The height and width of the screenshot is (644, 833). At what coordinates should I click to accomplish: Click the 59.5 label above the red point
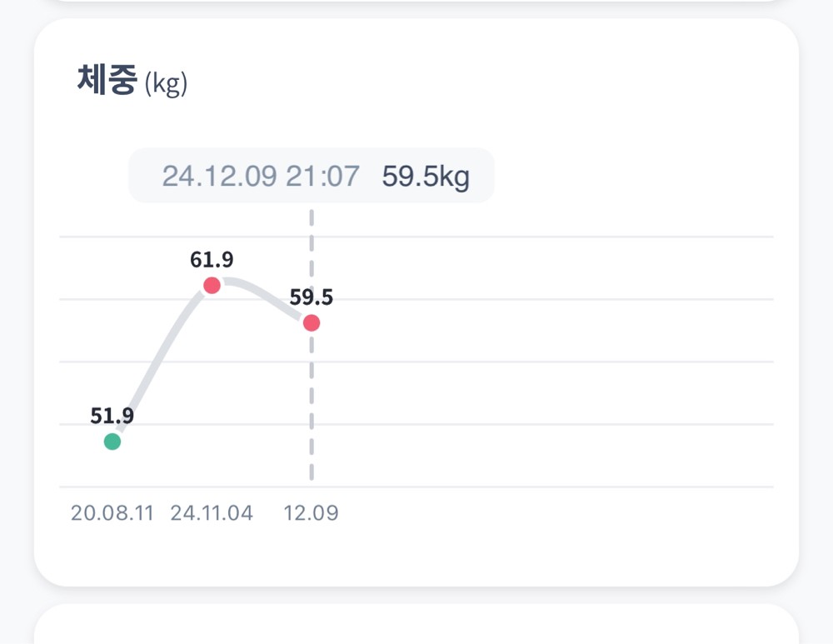312,297
